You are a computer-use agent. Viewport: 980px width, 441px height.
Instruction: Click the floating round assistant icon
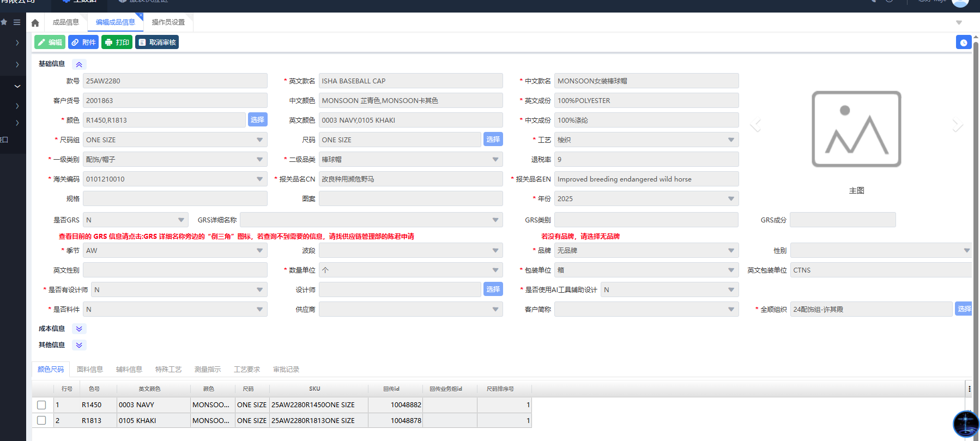[x=966, y=424]
